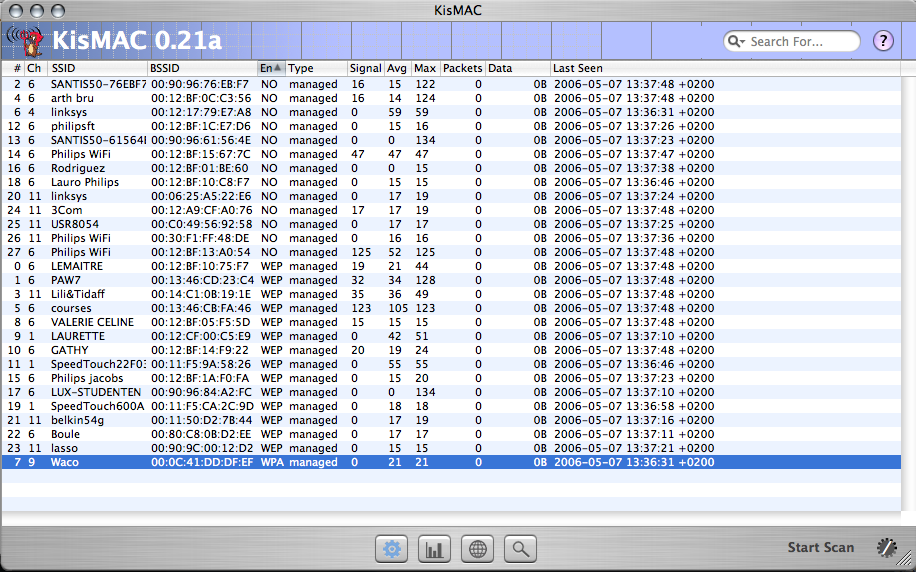Open the traffic bar chart view
Viewport: 916px width, 572px height.
tap(435, 548)
